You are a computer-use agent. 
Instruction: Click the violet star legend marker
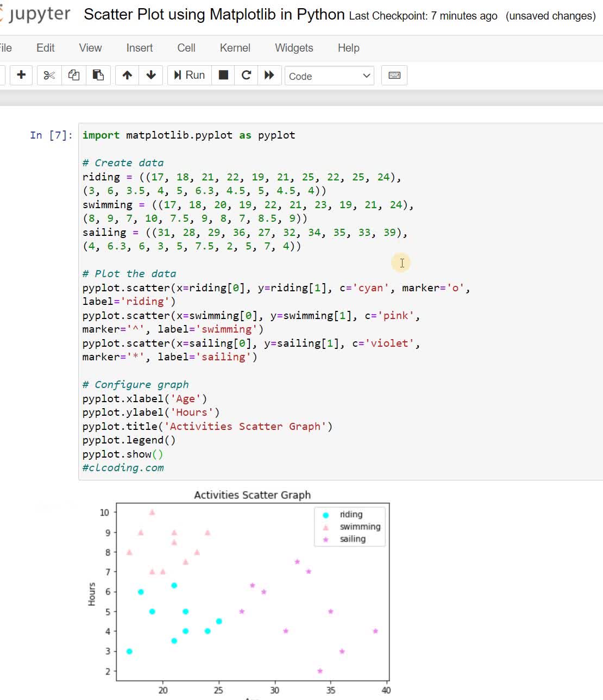click(x=326, y=540)
